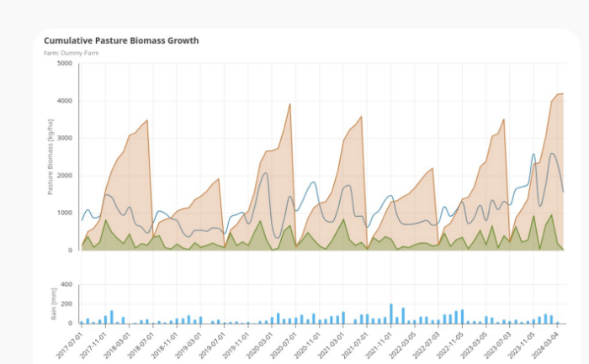Click the 2021-03-01 date label
The height and width of the screenshot is (364, 589).
(x=332, y=346)
